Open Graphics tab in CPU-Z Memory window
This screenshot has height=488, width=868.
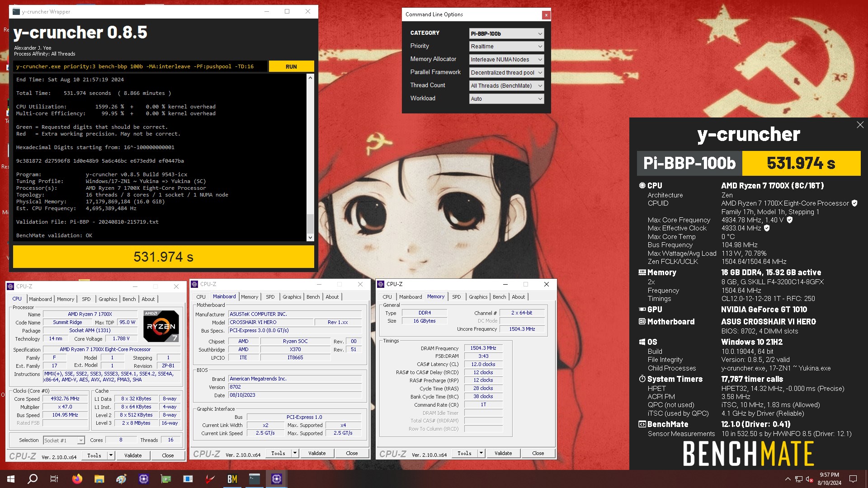[478, 297]
